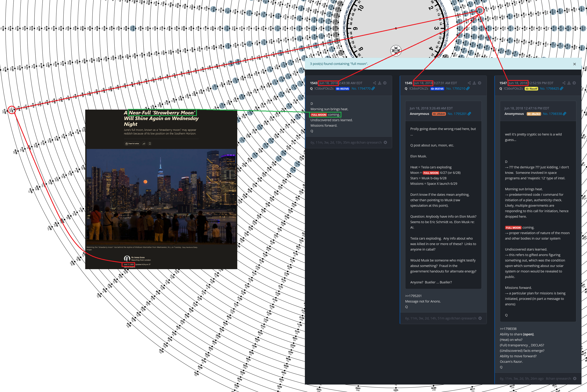Dismiss the '3 post(s) found' search banner
This screenshot has width=587, height=392.
[575, 64]
